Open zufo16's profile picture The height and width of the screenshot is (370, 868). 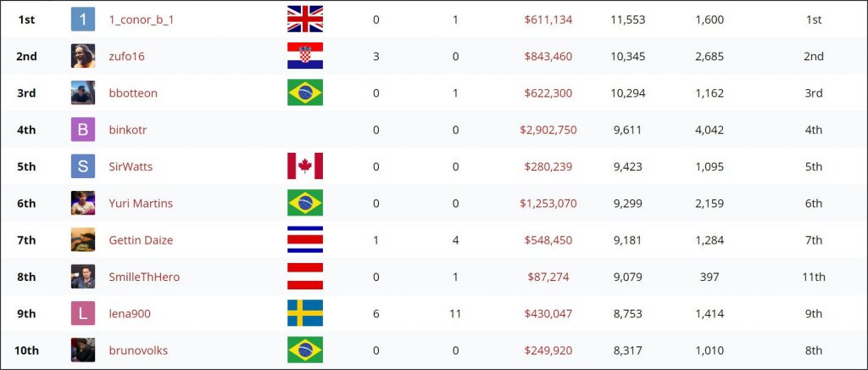point(83,56)
